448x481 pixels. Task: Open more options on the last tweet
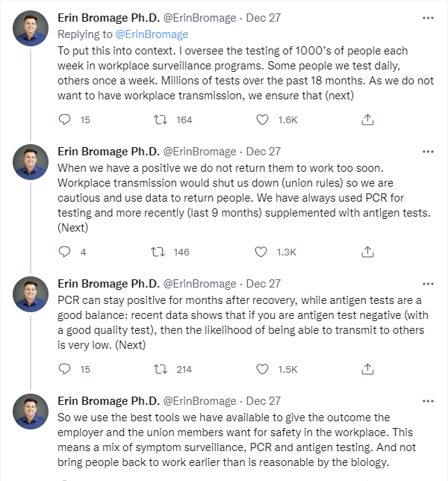point(427,401)
